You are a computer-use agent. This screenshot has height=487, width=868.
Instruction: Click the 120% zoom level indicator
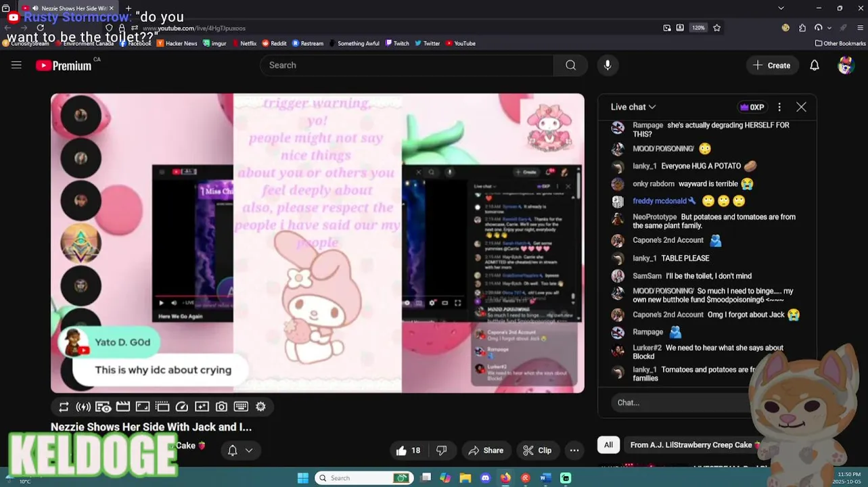pos(698,28)
